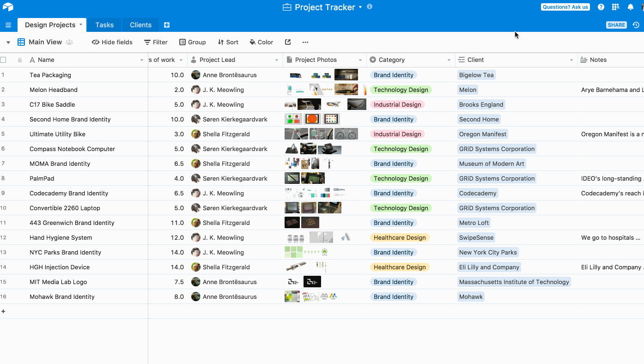Open the help question mark icon
Screen dimensions: 644x364
pos(601,7)
